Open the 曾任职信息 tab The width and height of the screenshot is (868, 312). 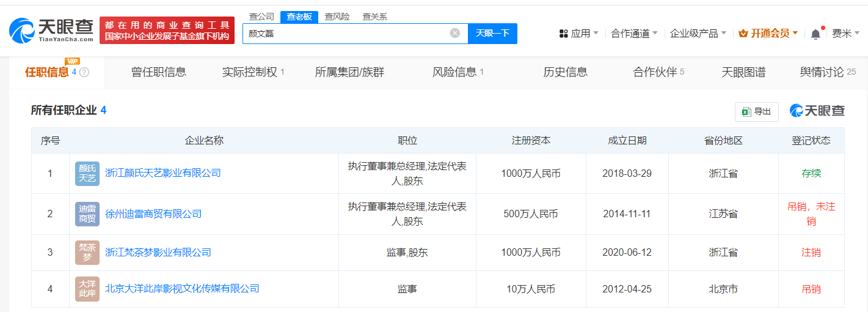(x=159, y=72)
